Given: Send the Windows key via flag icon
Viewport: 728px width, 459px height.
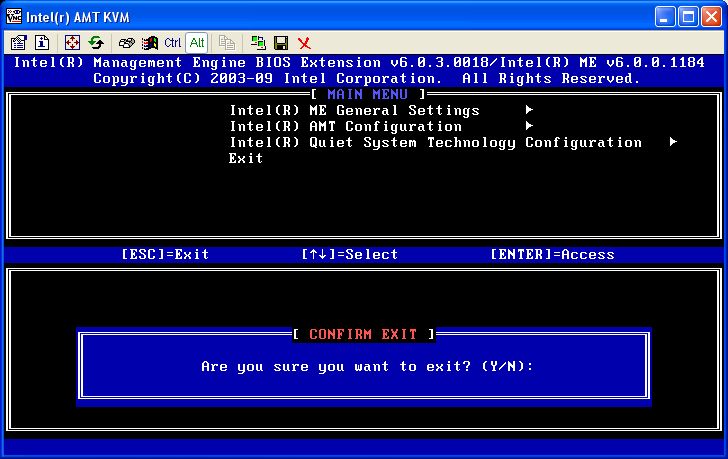Looking at the screenshot, I should click(149, 43).
